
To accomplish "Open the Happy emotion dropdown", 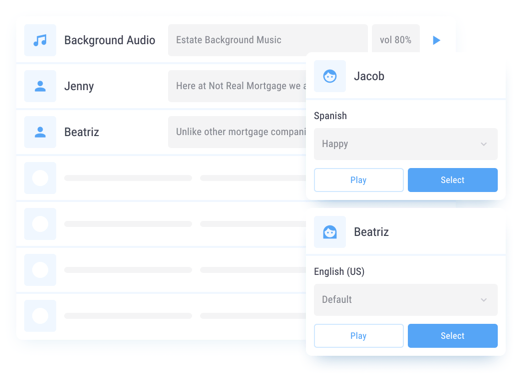I will pyautogui.click(x=406, y=144).
